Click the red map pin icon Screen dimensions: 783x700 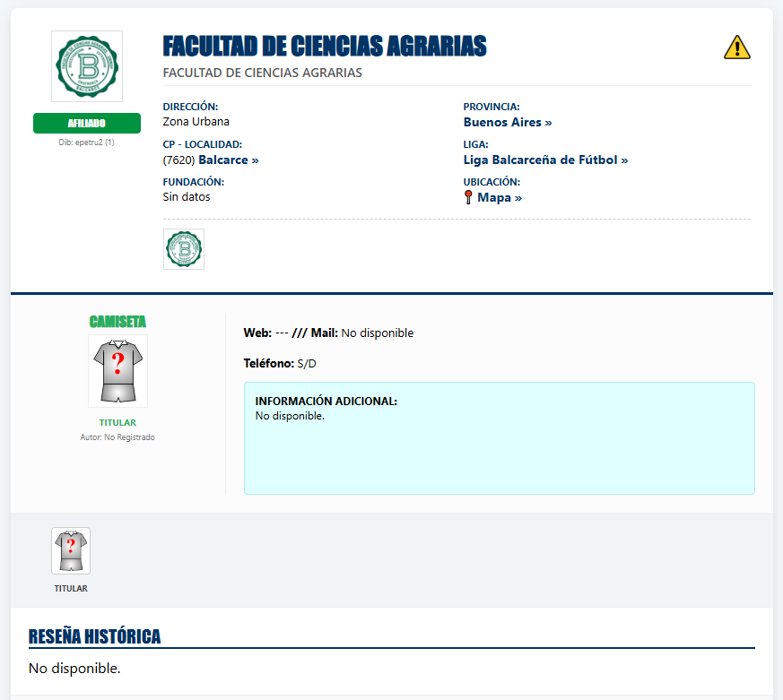pos(468,197)
